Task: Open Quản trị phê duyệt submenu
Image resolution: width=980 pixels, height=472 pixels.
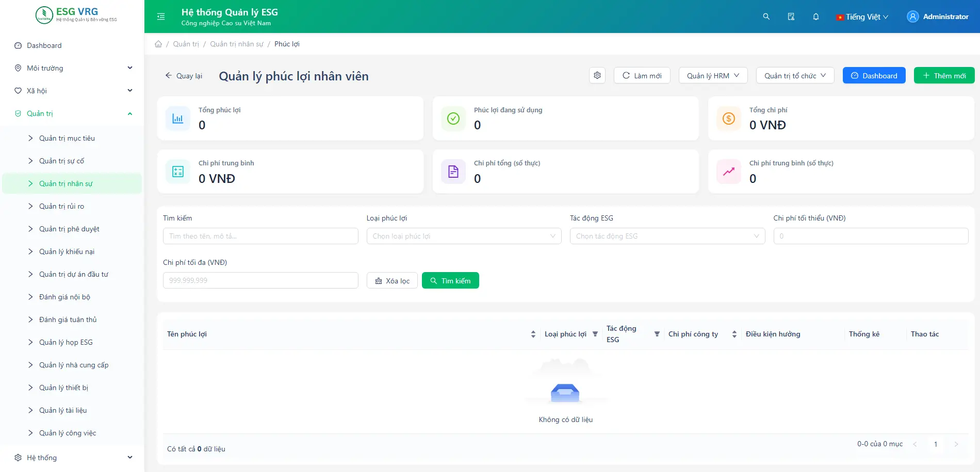Action: click(x=72, y=229)
